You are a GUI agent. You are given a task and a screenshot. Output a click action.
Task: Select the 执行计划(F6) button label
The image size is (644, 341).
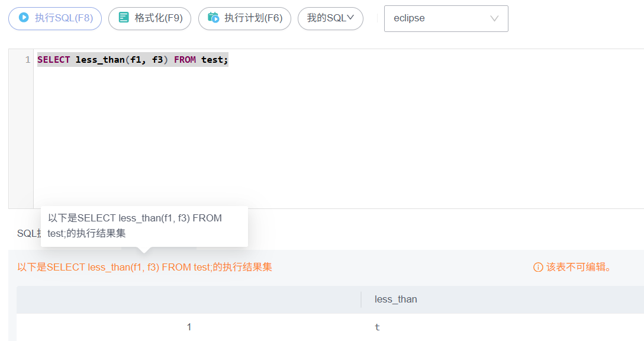click(x=253, y=18)
